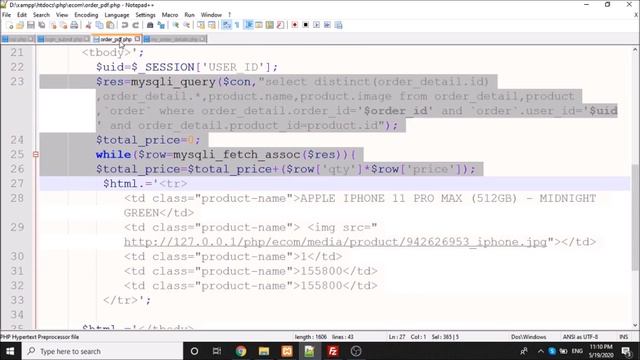This screenshot has height=360, width=640.
Task: Open the Encoding menu
Action: pos(86,15)
